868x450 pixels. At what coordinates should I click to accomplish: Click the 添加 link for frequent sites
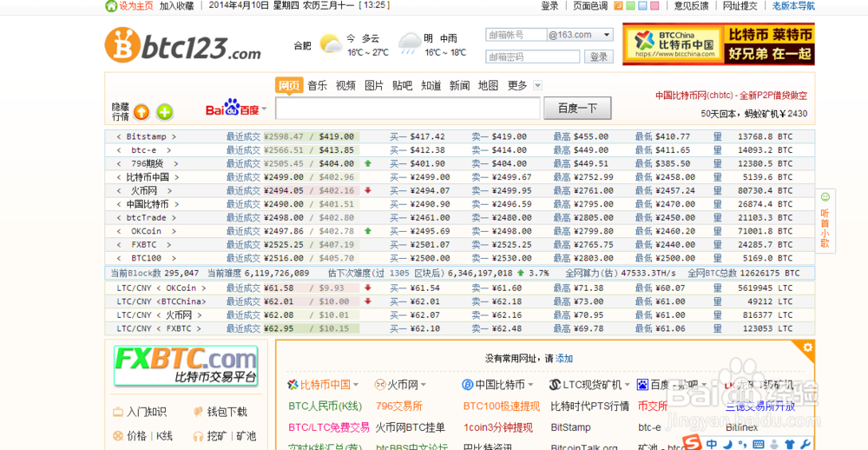(x=564, y=359)
